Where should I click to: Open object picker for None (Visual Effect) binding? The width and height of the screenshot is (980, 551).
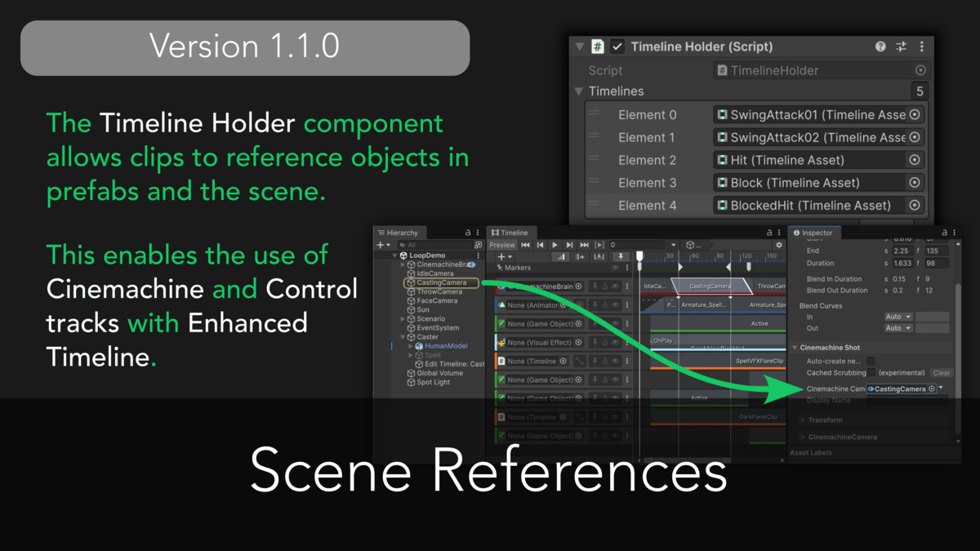[x=578, y=343]
